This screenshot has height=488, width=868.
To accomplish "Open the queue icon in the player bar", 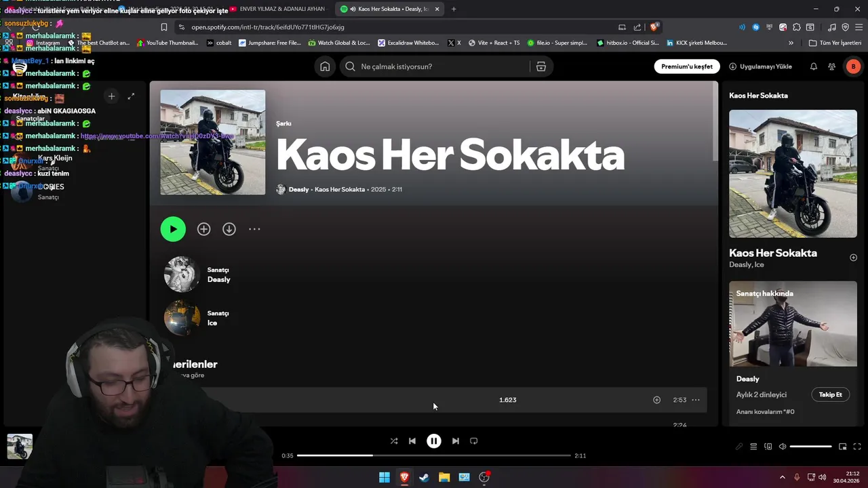I will tap(753, 447).
